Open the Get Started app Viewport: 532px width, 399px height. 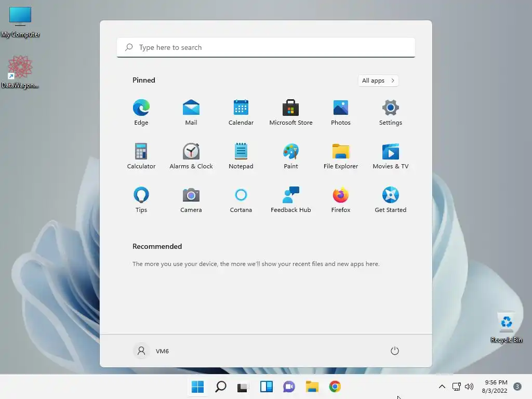point(391,200)
